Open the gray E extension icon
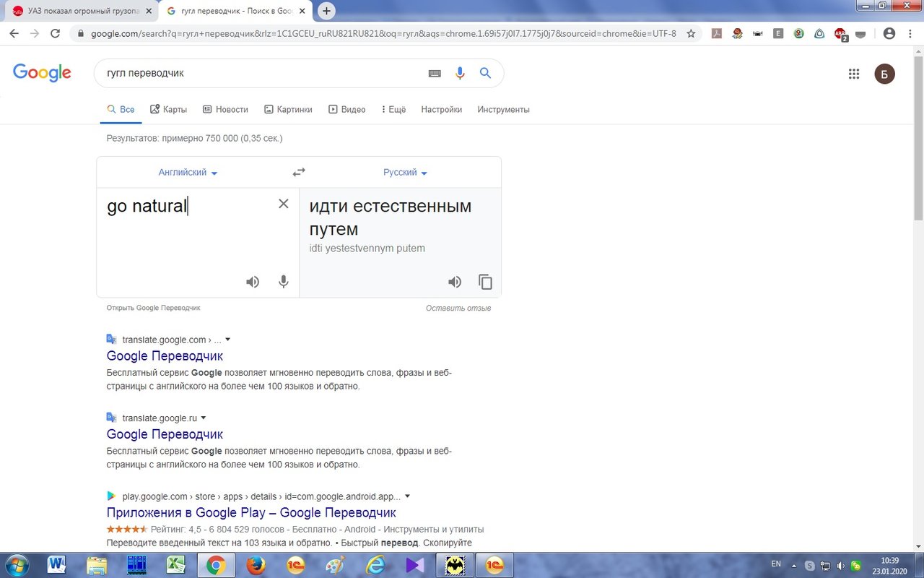The image size is (924, 578). (x=778, y=33)
